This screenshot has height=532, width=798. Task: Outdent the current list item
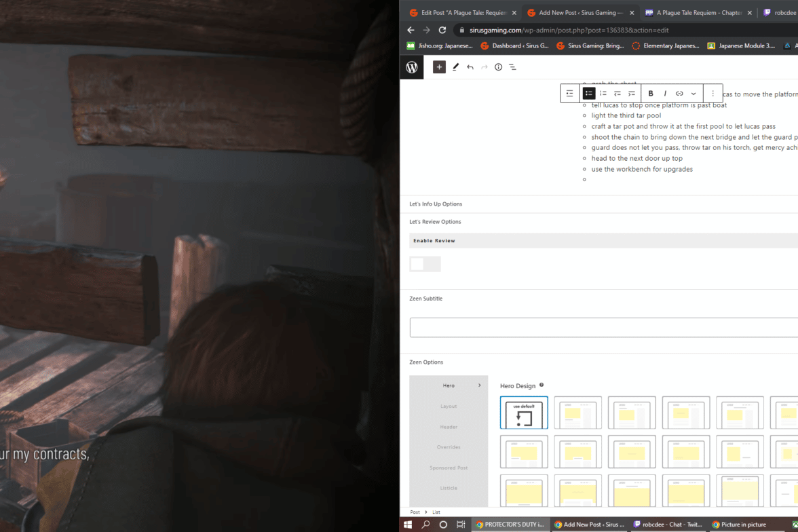pos(617,94)
